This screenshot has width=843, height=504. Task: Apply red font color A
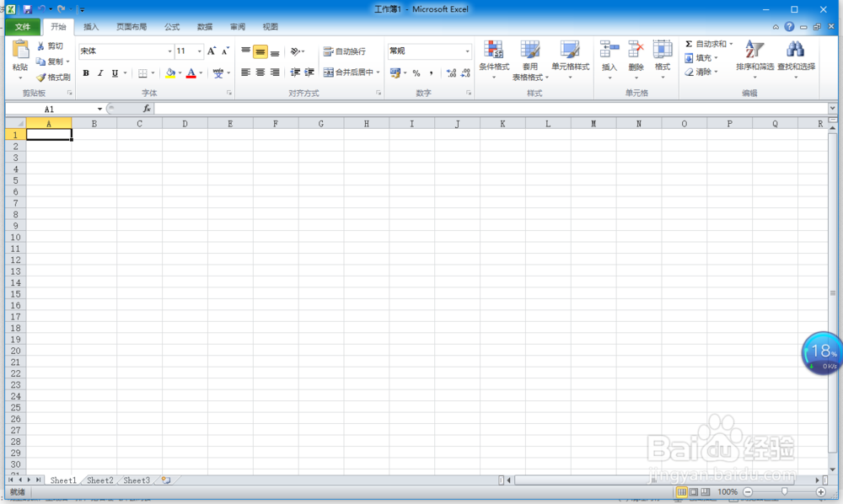tap(191, 73)
